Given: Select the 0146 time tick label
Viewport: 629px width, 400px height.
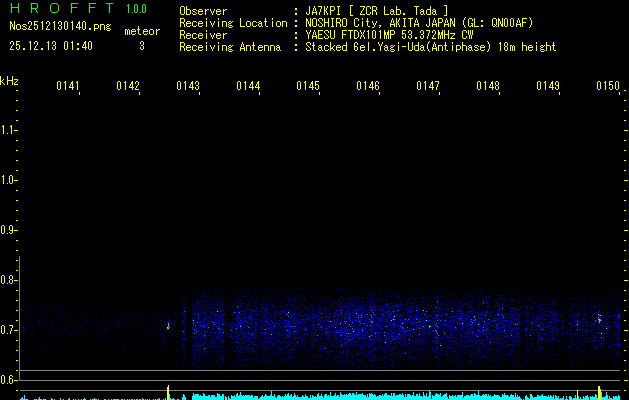Looking at the screenshot, I should click(x=368, y=87).
